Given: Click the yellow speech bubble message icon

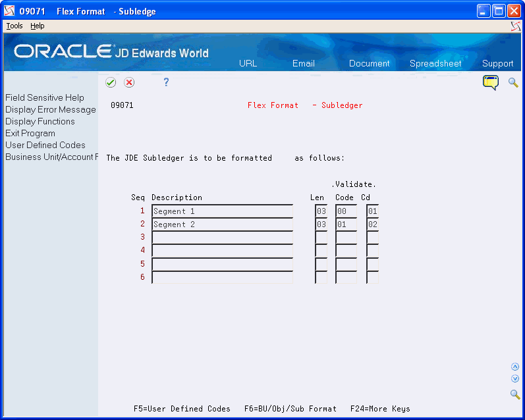Looking at the screenshot, I should 491,83.
